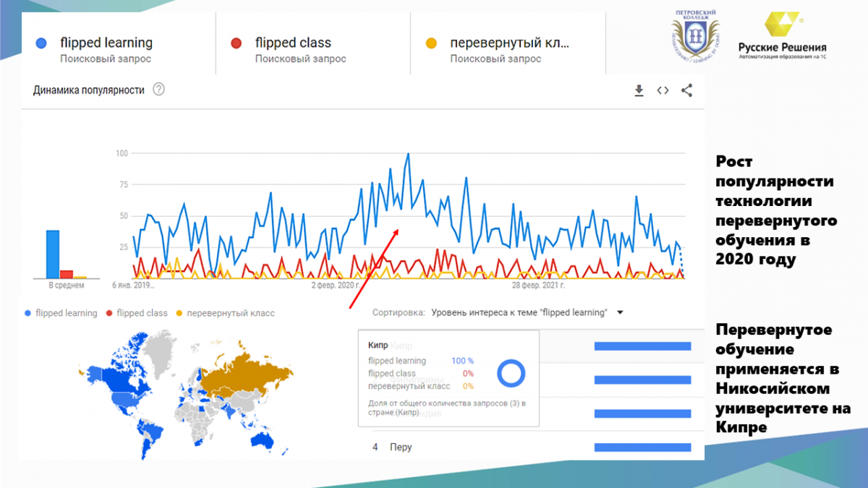Click the red dot for flipped class
Screen dimensions: 868x488
coord(236,43)
